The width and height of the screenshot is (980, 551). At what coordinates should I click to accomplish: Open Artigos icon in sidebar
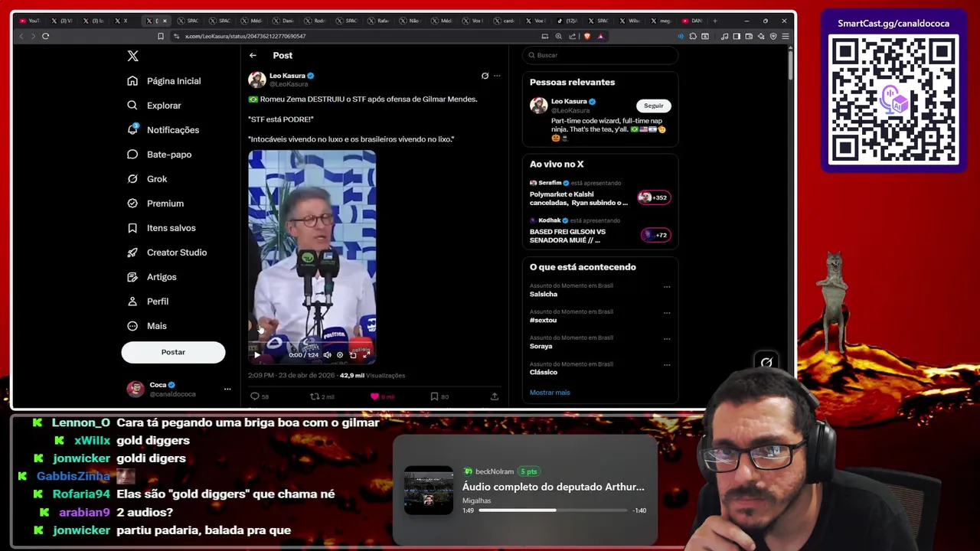pos(132,277)
